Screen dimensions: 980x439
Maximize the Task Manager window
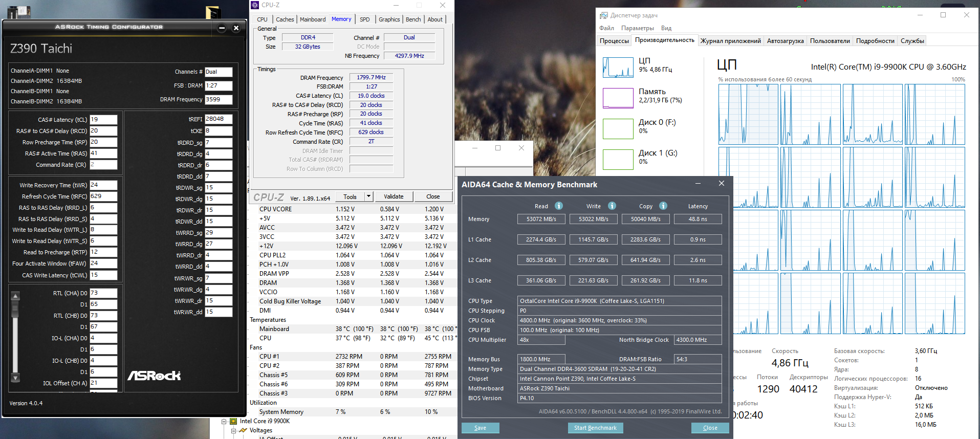tap(943, 15)
